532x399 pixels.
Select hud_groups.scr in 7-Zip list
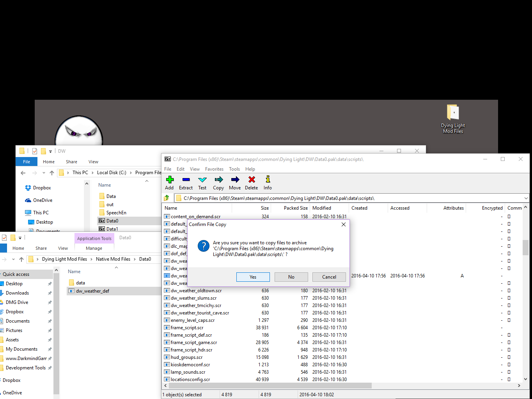tap(186, 357)
